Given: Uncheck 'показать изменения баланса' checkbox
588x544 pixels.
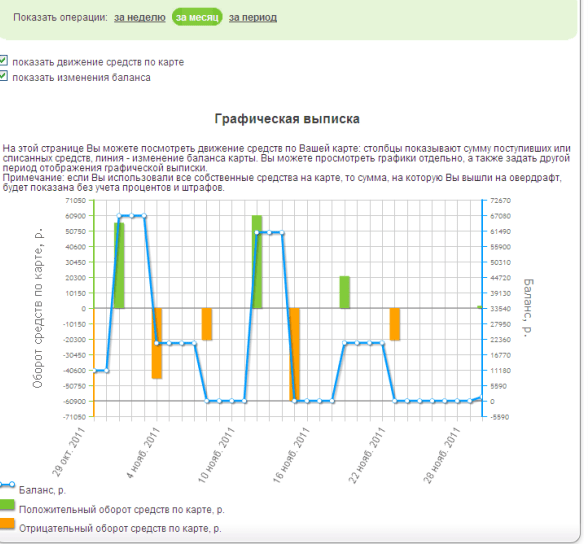Looking at the screenshot, I should 3,76.
